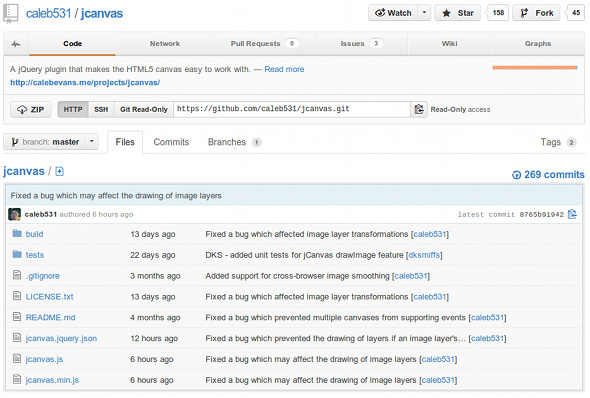Viewport: 590px width, 398px height.
Task: Select the Files tab
Action: [125, 142]
